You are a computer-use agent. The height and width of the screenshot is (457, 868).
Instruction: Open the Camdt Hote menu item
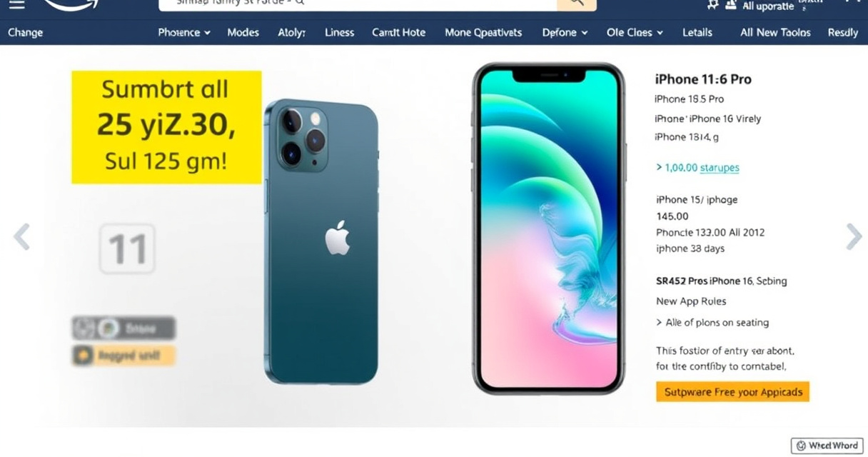coord(398,32)
